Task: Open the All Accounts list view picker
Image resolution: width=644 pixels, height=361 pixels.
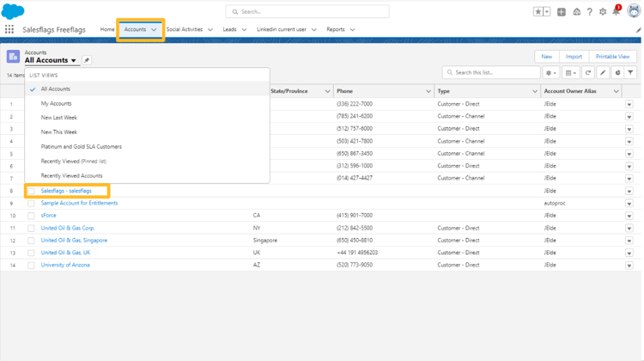Action: (x=51, y=60)
